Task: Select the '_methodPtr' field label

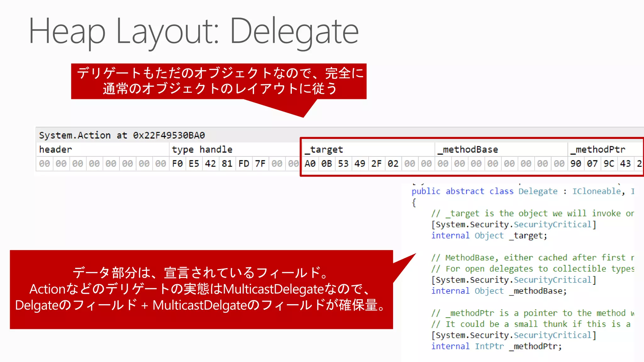Action: pyautogui.click(x=597, y=150)
